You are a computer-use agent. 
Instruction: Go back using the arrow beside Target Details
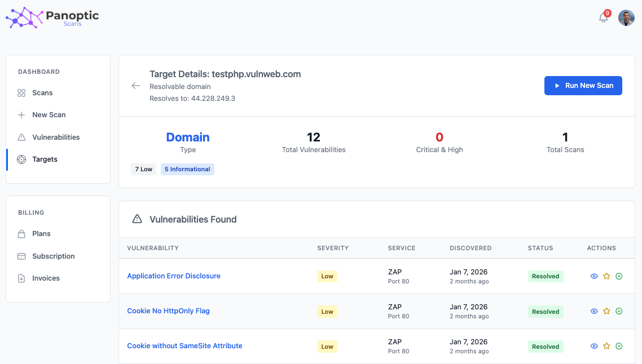coord(135,86)
